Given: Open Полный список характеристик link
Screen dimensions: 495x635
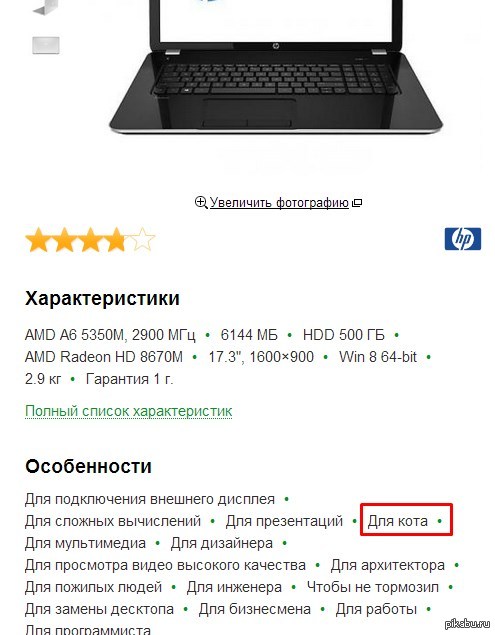Looking at the screenshot, I should [128, 411].
